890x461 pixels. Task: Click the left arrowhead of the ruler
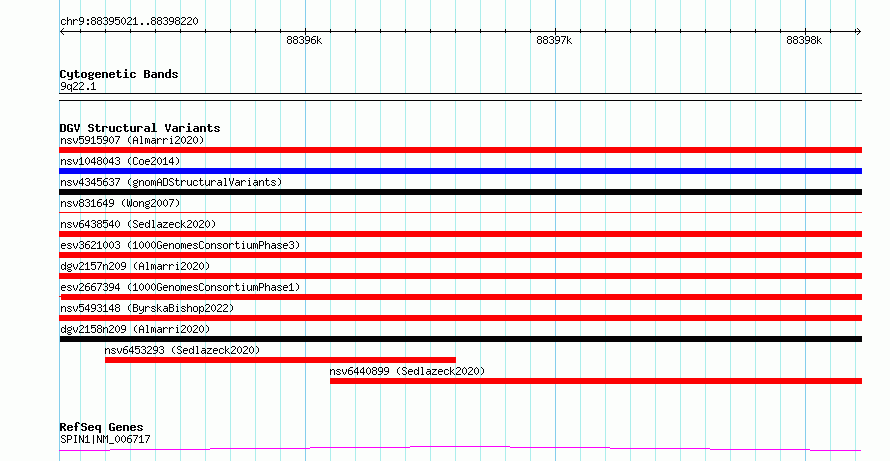coord(62,32)
